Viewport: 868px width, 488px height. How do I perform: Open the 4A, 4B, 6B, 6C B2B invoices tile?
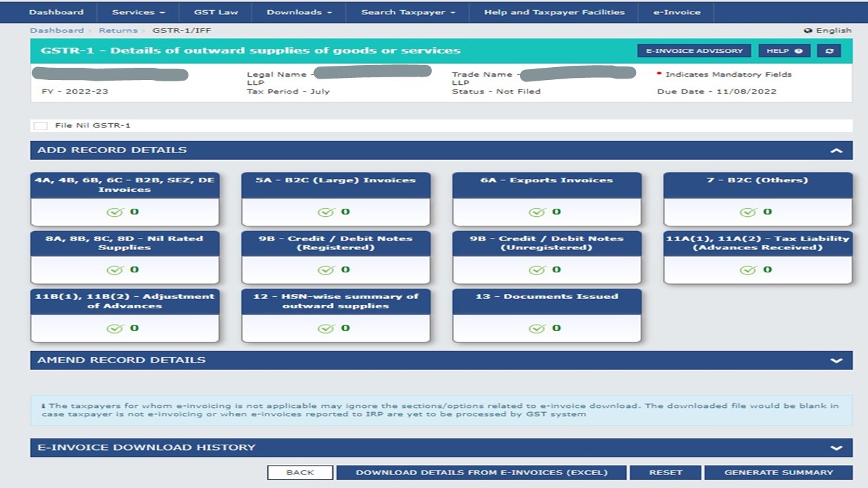pos(125,199)
